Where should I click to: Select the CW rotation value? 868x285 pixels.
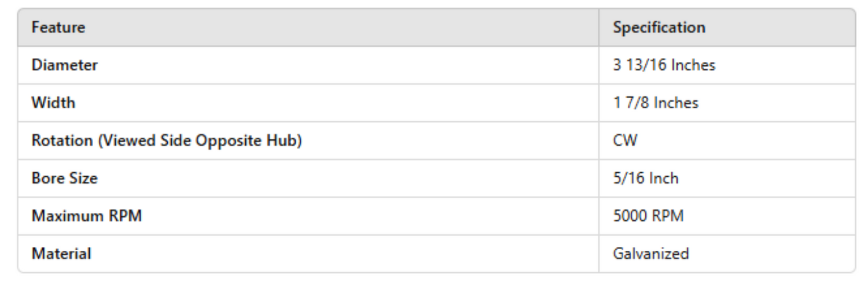[625, 140]
